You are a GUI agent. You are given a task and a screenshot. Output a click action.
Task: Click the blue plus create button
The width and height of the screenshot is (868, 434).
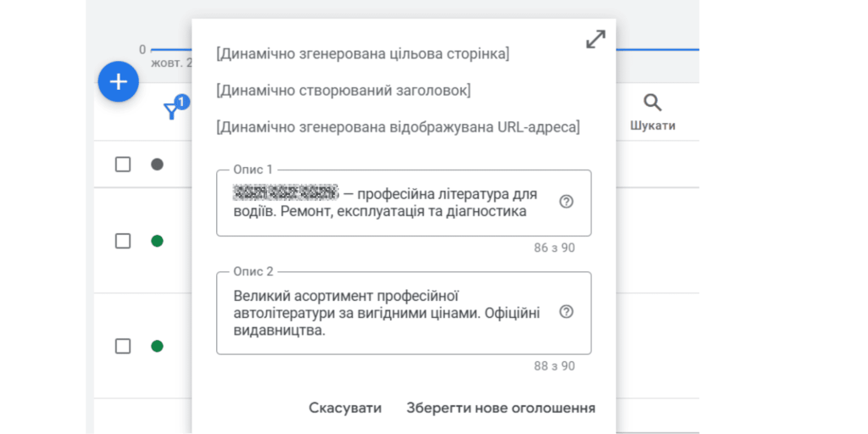click(118, 82)
